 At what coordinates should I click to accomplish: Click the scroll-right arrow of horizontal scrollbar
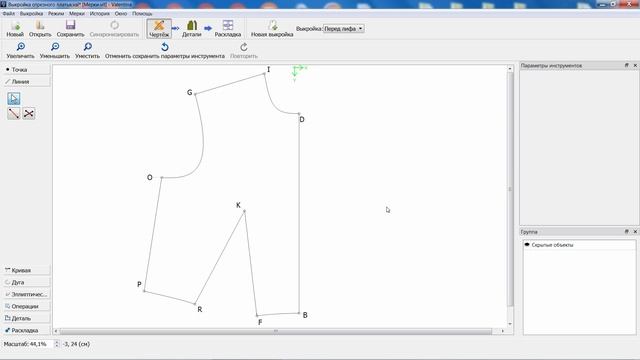502,331
